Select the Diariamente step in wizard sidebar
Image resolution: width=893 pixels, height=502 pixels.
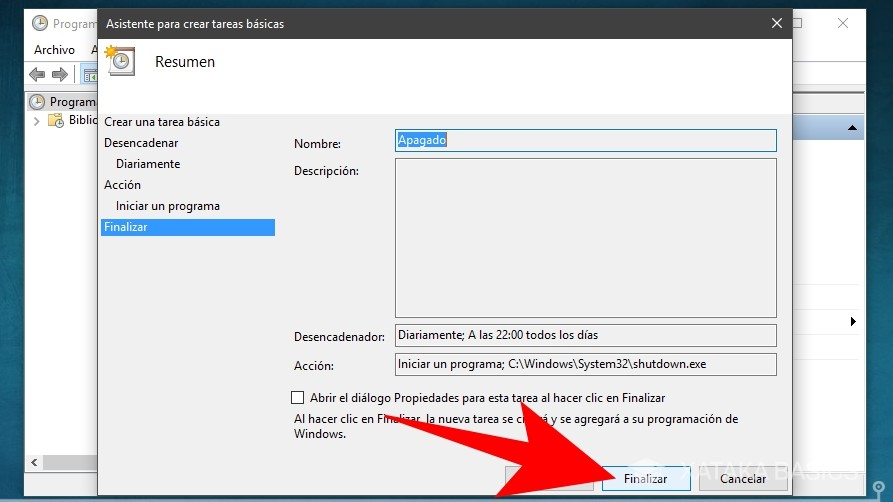point(148,164)
